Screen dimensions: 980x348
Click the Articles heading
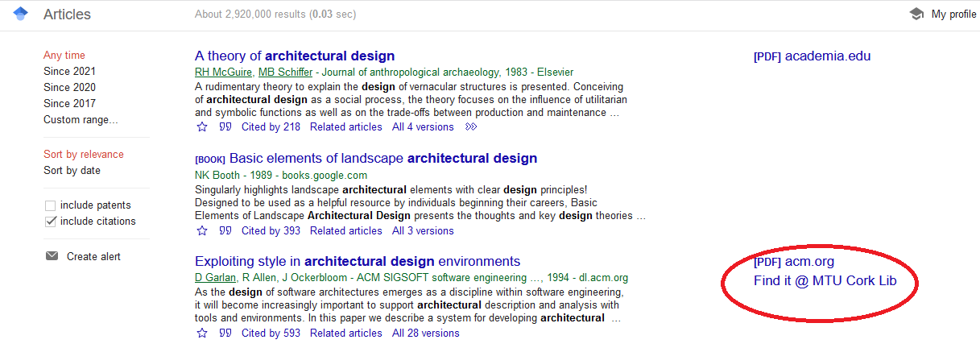[x=67, y=14]
